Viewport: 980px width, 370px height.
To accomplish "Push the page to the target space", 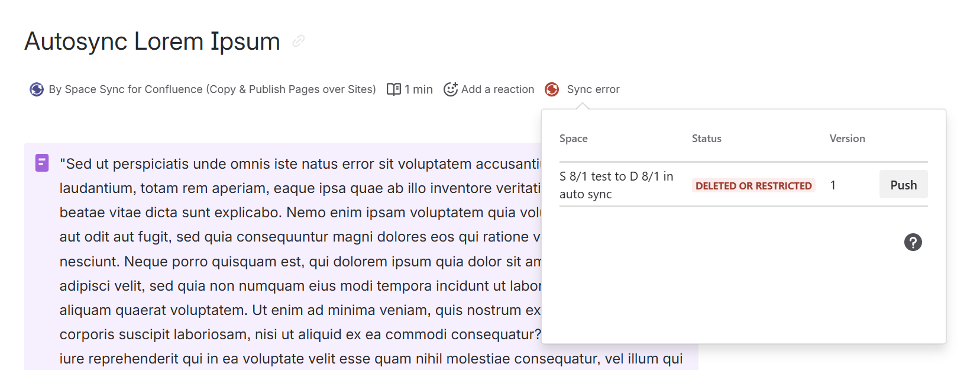I will pyautogui.click(x=903, y=185).
